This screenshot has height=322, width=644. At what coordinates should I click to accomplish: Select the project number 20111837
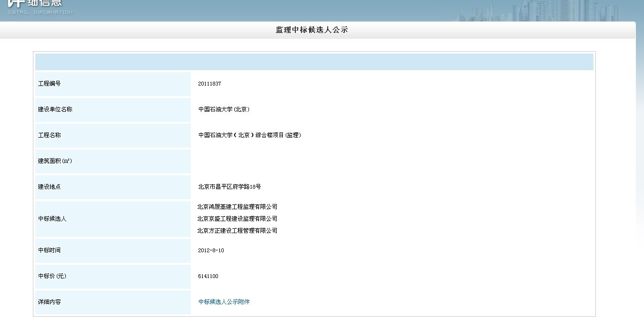[x=209, y=84]
